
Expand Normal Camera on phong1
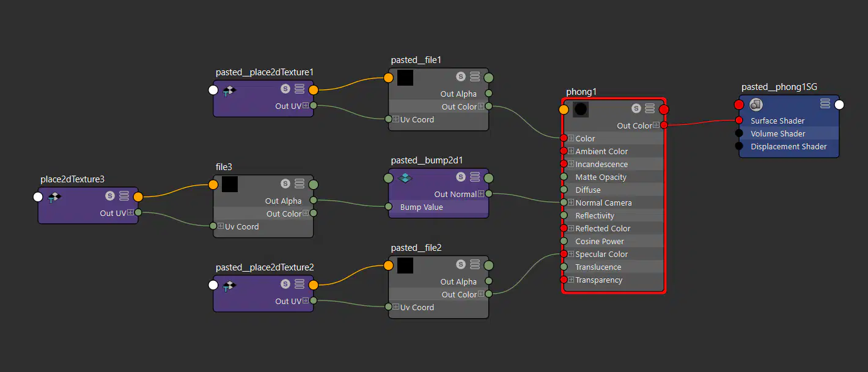[571, 203]
